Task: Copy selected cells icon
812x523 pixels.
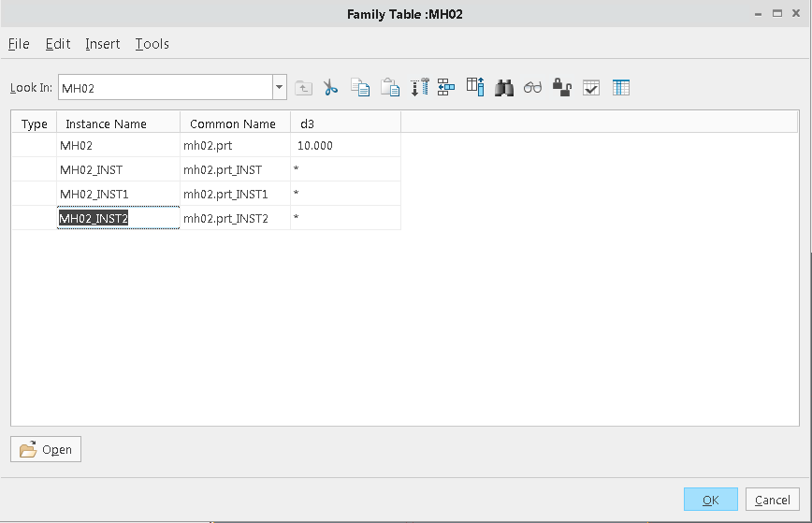Action: click(x=360, y=88)
